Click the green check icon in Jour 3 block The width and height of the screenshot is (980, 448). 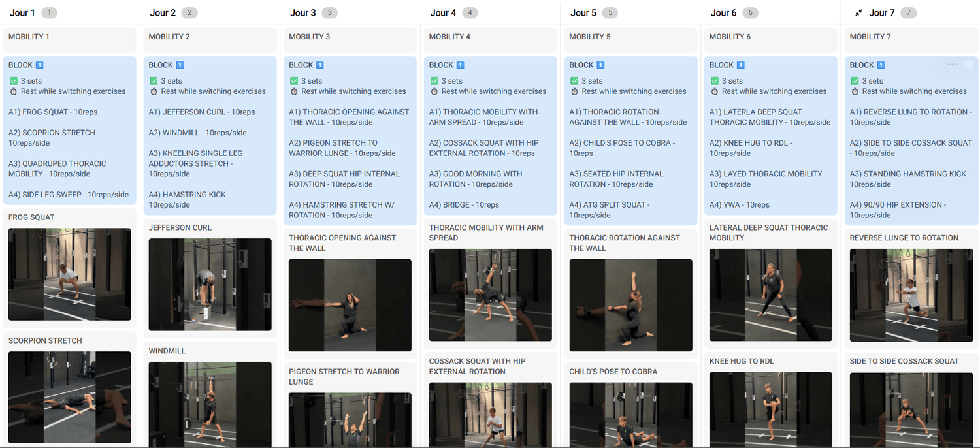point(294,81)
